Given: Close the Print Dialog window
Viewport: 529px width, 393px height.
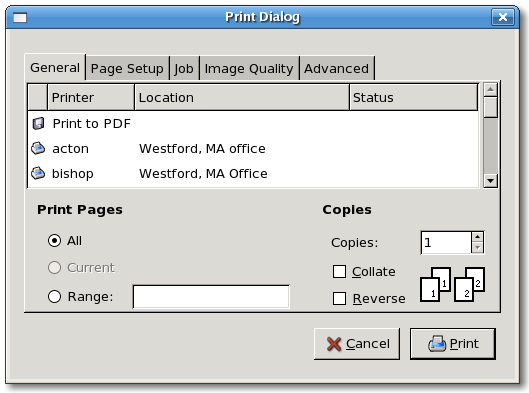Looking at the screenshot, I should [503, 17].
